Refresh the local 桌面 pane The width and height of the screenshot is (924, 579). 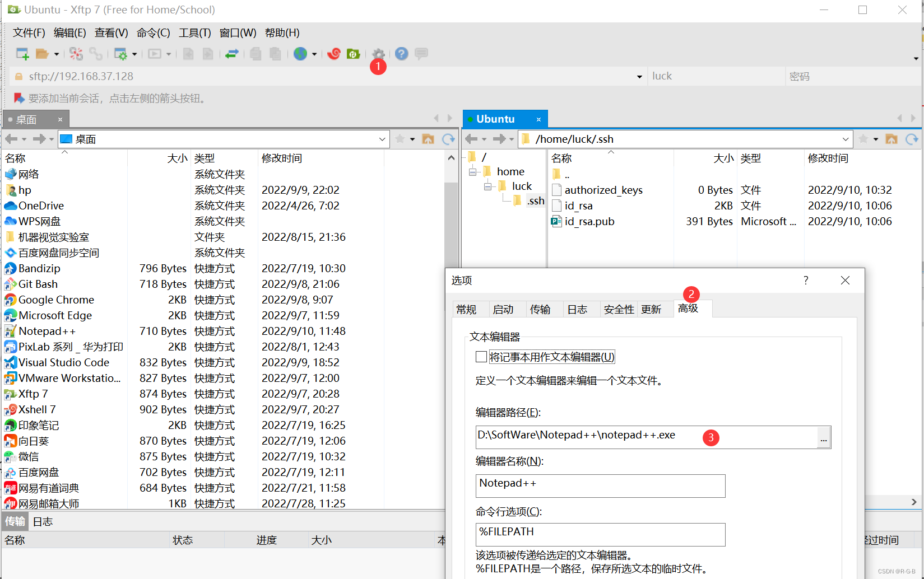(x=448, y=139)
